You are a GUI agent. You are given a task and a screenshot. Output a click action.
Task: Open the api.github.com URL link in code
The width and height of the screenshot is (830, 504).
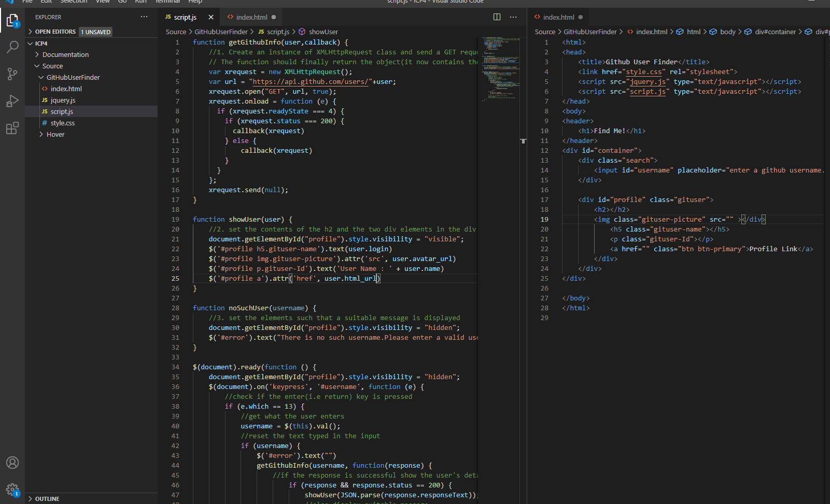point(311,82)
